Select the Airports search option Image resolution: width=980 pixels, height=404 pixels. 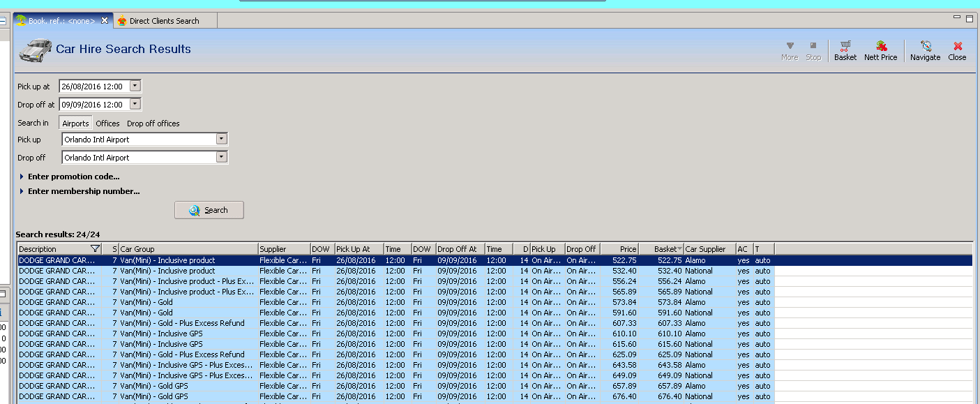click(x=75, y=124)
